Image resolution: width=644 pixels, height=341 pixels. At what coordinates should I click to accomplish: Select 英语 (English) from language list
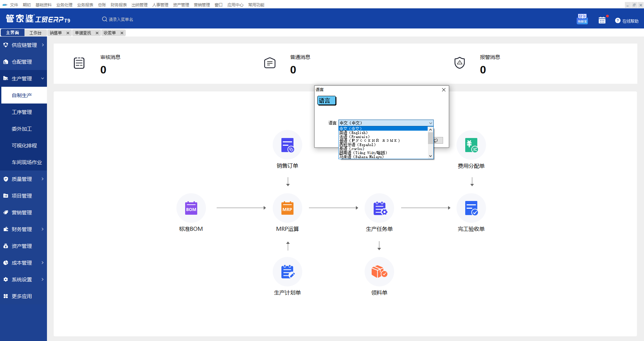point(383,133)
